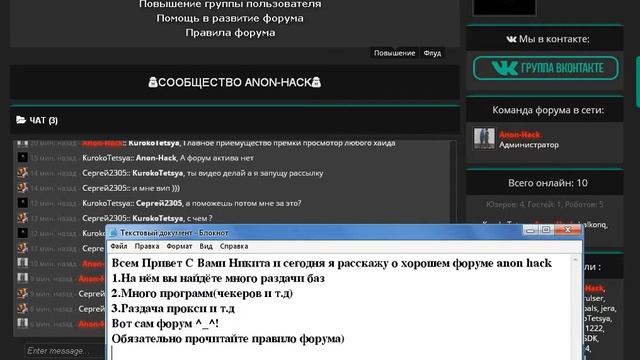Click Сергей2305 name in 'ты видео делай' message
The width and height of the screenshot is (640, 360).
[x=104, y=173]
